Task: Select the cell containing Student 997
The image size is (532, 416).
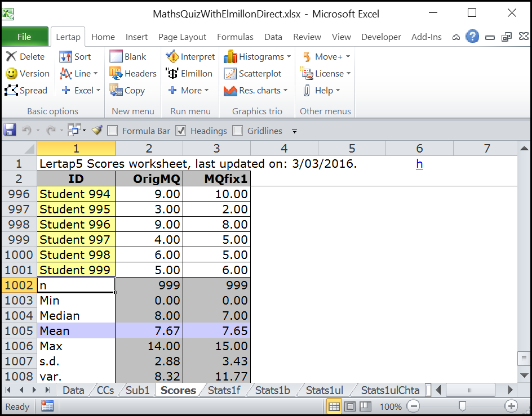Action: tap(76, 239)
